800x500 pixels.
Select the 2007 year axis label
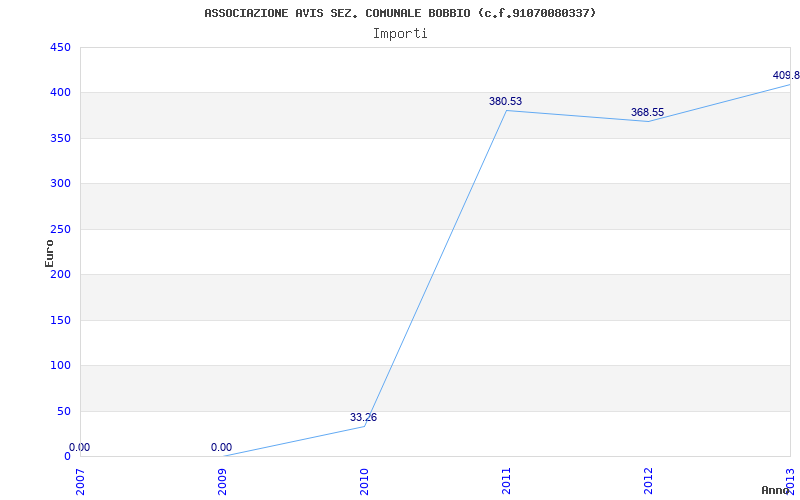[x=80, y=482]
